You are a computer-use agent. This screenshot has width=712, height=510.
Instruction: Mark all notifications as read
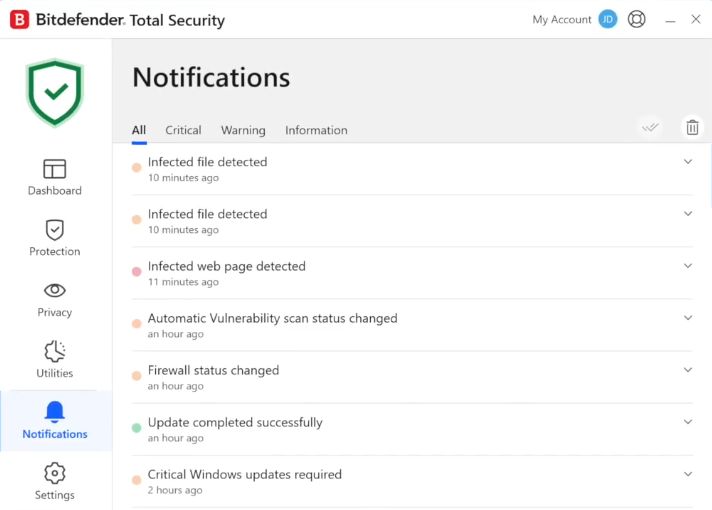(651, 127)
